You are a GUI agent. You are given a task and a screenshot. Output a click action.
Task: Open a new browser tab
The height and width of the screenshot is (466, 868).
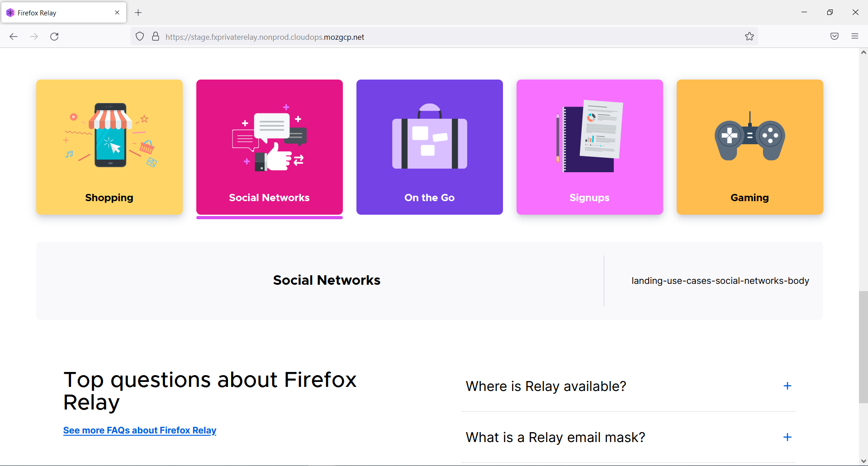[138, 12]
